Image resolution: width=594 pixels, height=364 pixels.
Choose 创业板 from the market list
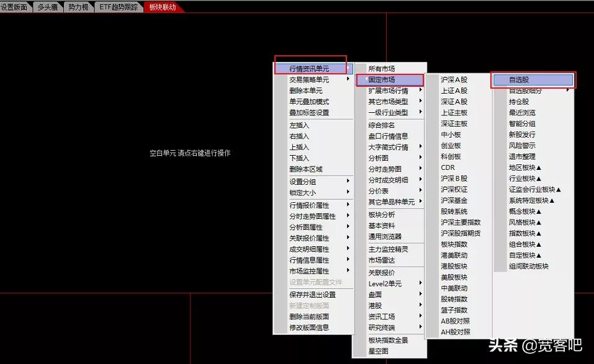(454, 145)
